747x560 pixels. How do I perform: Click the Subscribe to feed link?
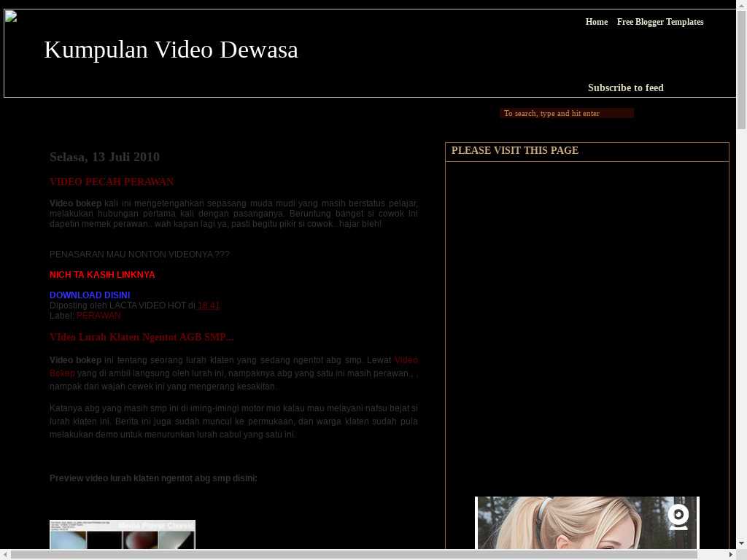point(625,87)
